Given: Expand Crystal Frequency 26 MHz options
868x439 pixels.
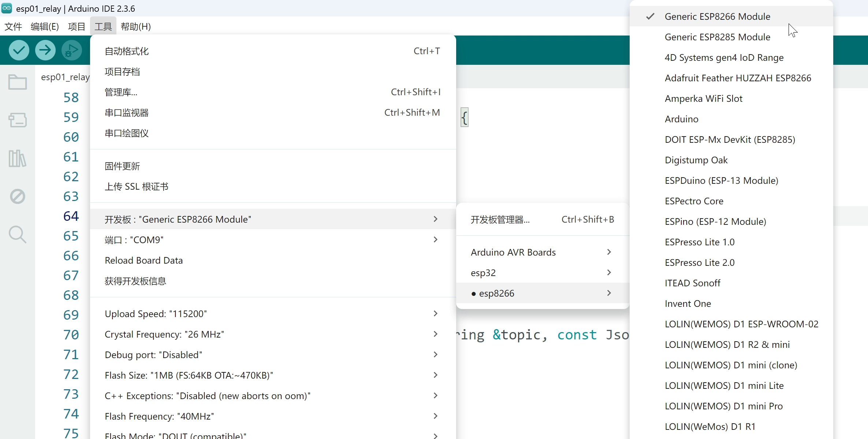Looking at the screenshot, I should [x=273, y=334].
